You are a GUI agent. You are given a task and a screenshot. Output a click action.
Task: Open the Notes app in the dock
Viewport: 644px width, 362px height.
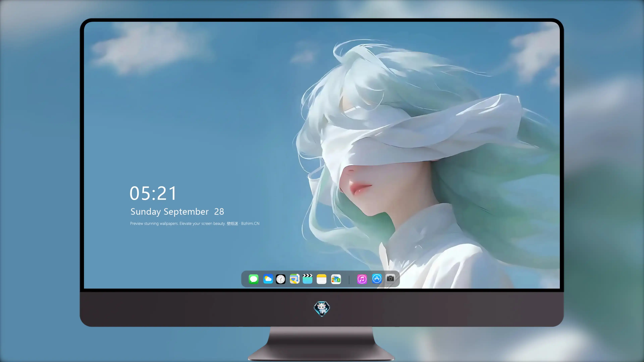(321, 279)
